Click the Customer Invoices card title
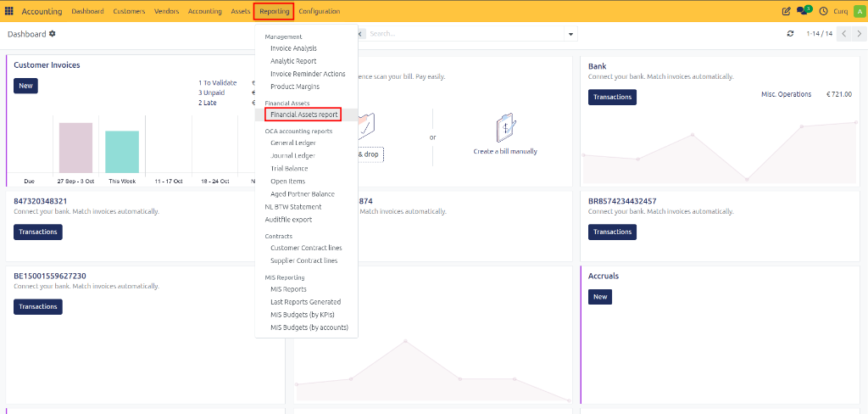This screenshot has height=414, width=868. click(47, 64)
